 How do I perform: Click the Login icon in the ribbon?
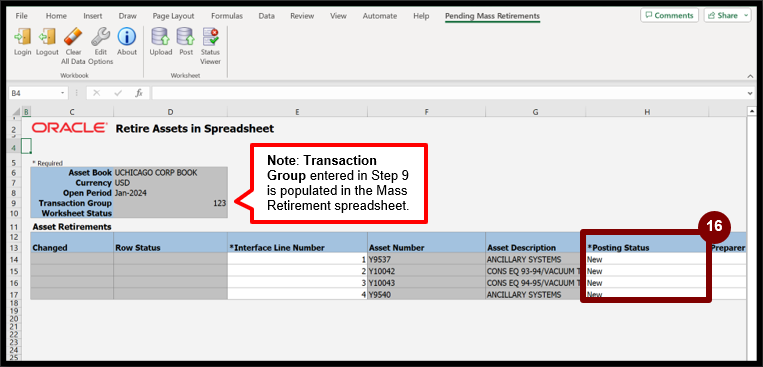tap(22, 37)
